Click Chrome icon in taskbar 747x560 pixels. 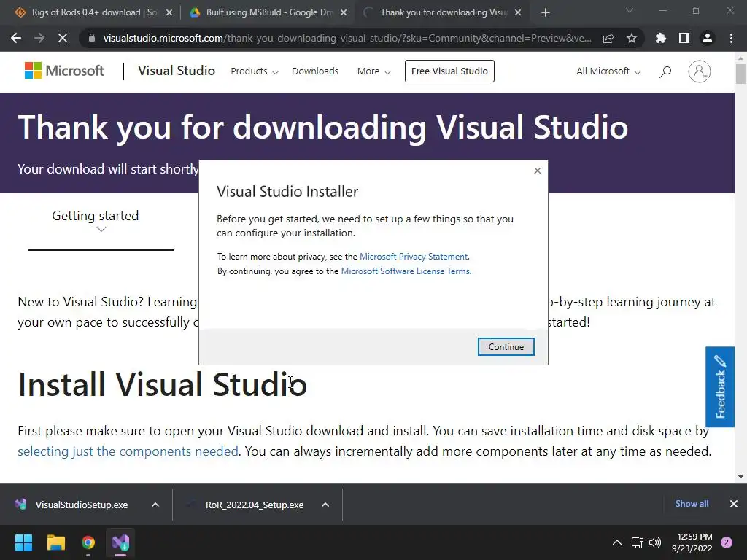click(88, 542)
